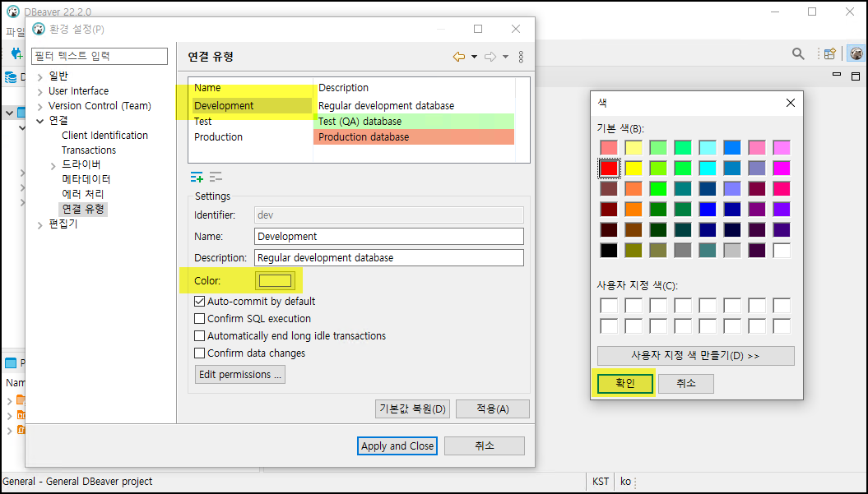
Task: Open the three-dot view menu in preferences
Action: 521,57
